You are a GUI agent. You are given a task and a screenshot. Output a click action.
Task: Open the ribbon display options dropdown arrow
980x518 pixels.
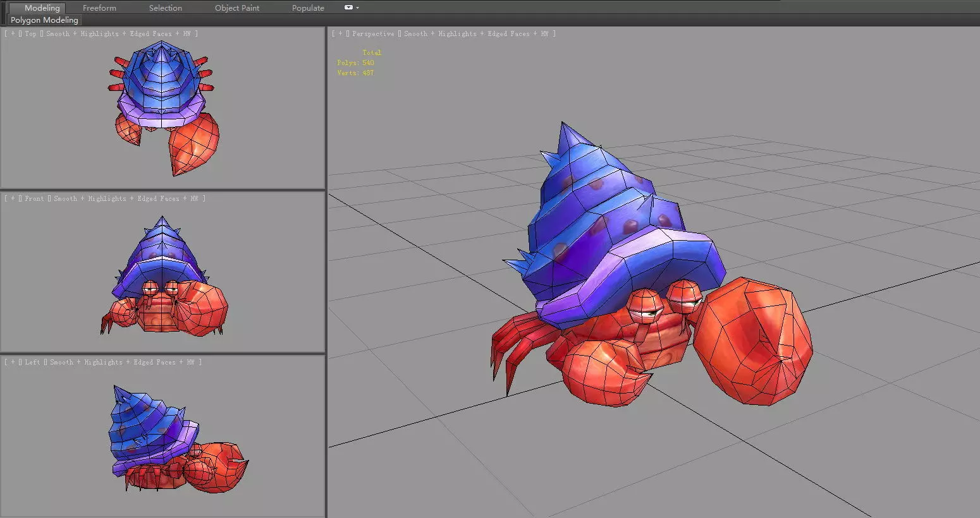pyautogui.click(x=358, y=8)
